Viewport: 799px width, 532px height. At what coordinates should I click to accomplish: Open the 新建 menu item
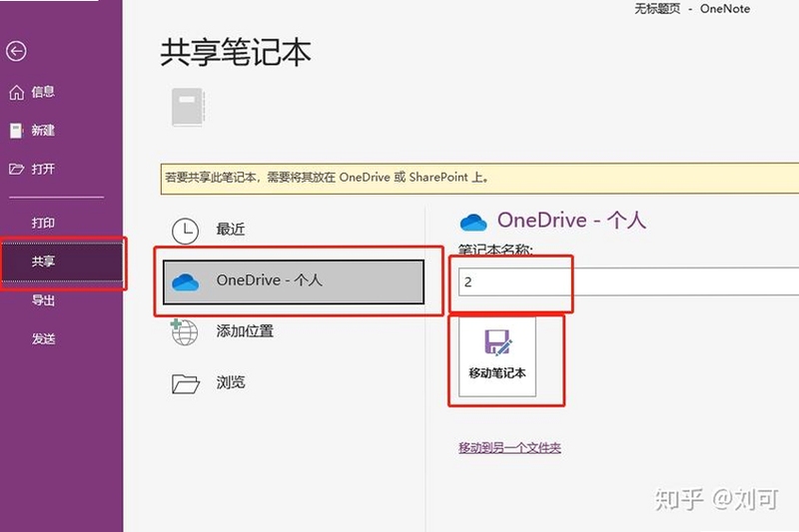coord(32,131)
